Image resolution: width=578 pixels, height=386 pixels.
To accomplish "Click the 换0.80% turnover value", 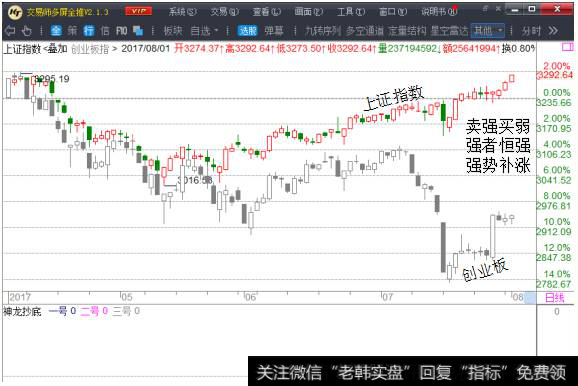I will 518,48.
